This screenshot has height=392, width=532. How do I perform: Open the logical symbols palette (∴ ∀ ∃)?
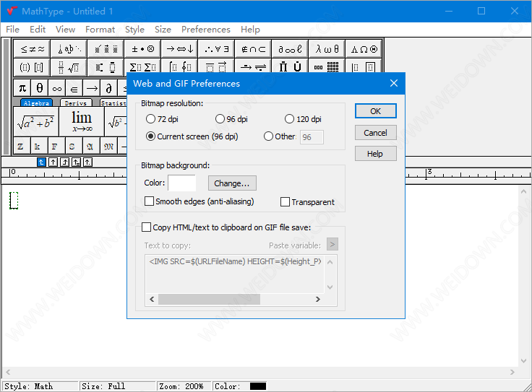pyautogui.click(x=217, y=49)
